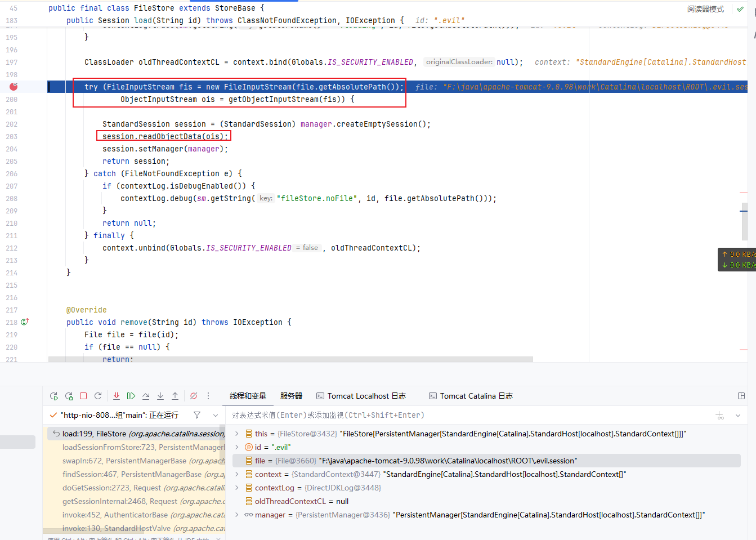Select the findSession:467 stack frame

click(136, 474)
